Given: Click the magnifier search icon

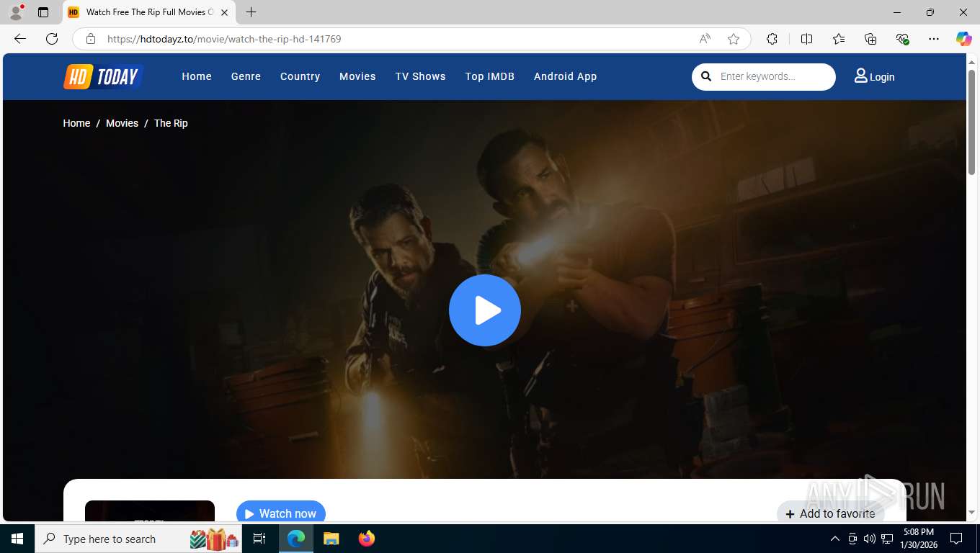Looking at the screenshot, I should 706,76.
